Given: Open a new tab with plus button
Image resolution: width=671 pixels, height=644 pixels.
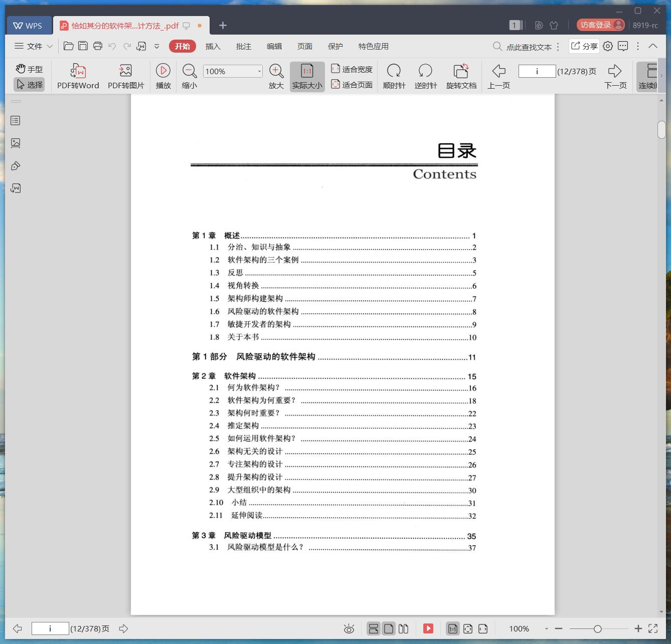Looking at the screenshot, I should coord(223,25).
